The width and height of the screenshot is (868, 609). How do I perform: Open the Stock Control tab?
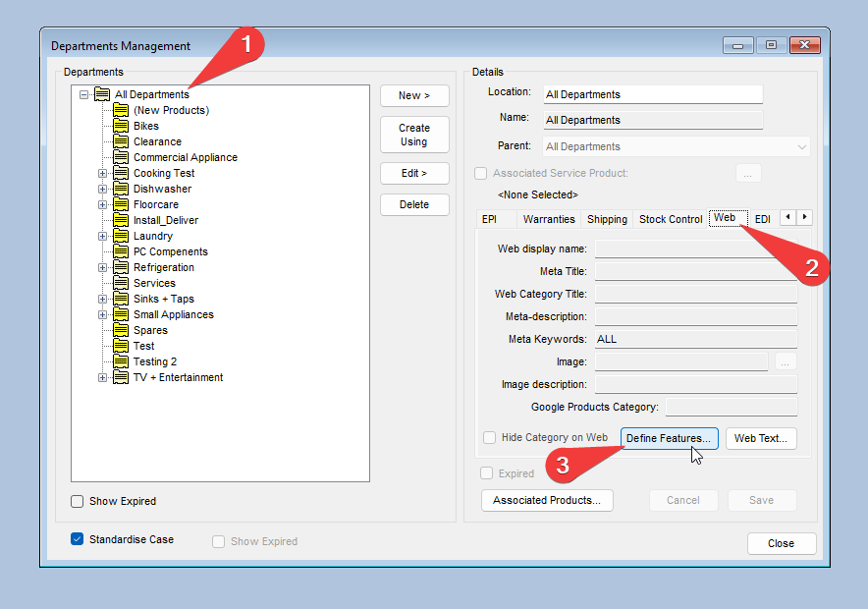pyautogui.click(x=671, y=219)
